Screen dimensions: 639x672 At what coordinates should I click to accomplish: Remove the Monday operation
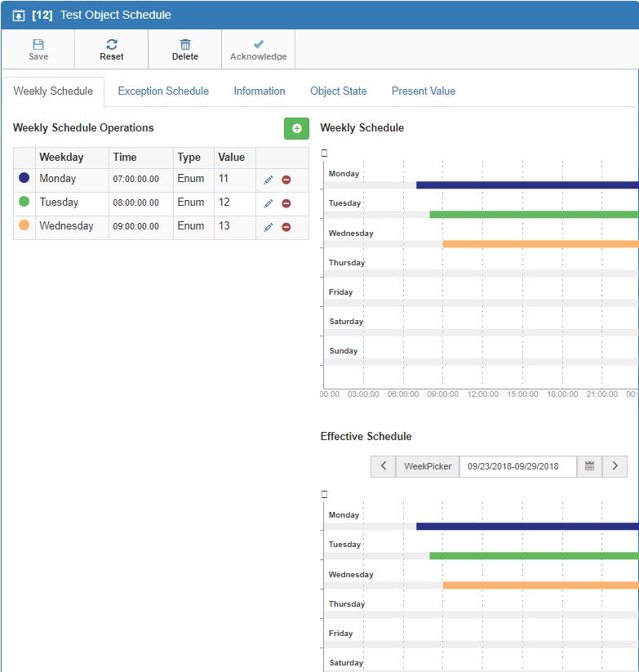click(x=286, y=180)
